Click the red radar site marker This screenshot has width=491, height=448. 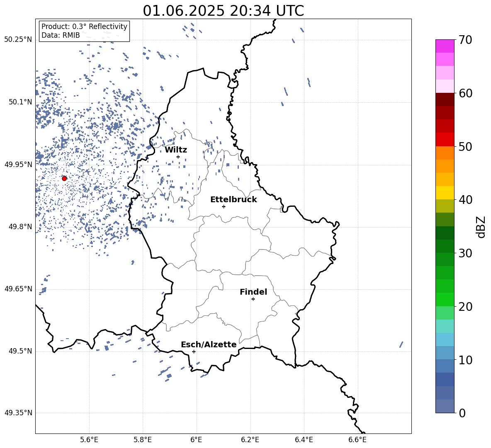coord(64,178)
